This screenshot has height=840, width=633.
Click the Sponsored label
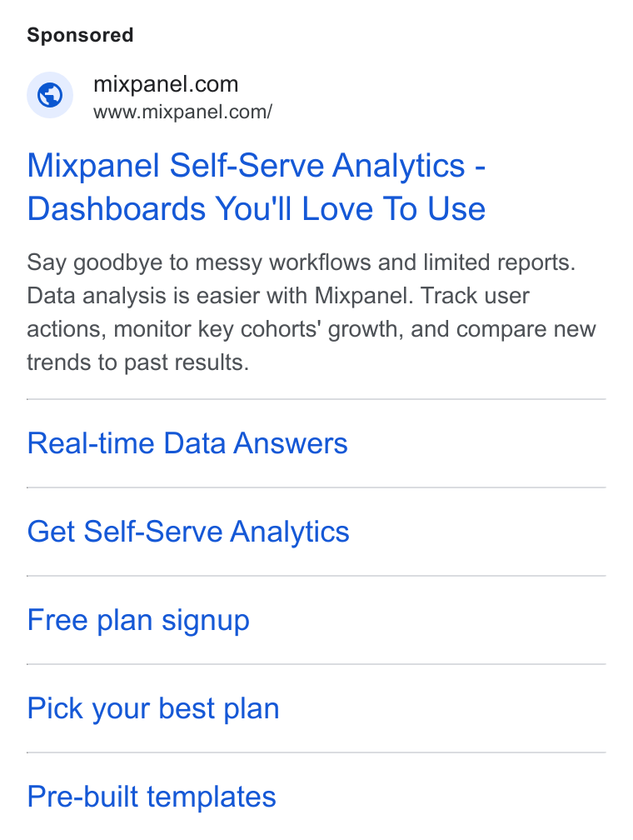(x=80, y=35)
